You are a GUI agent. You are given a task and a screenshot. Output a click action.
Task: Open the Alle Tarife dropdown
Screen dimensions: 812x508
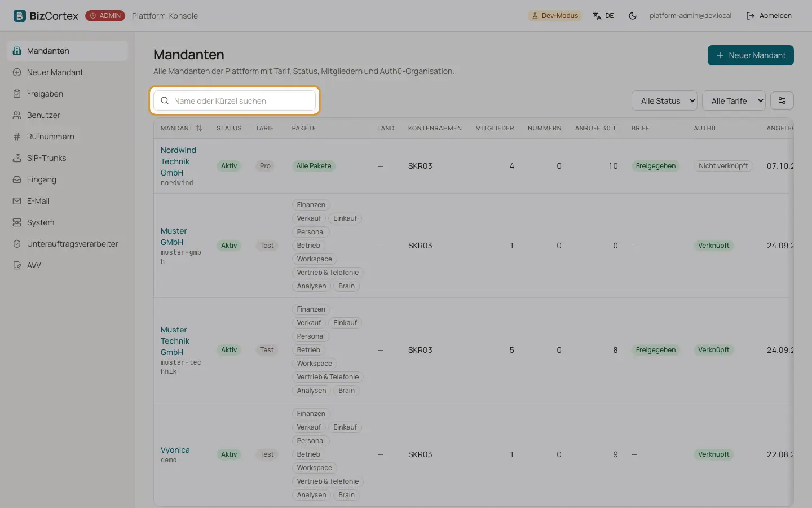(734, 100)
